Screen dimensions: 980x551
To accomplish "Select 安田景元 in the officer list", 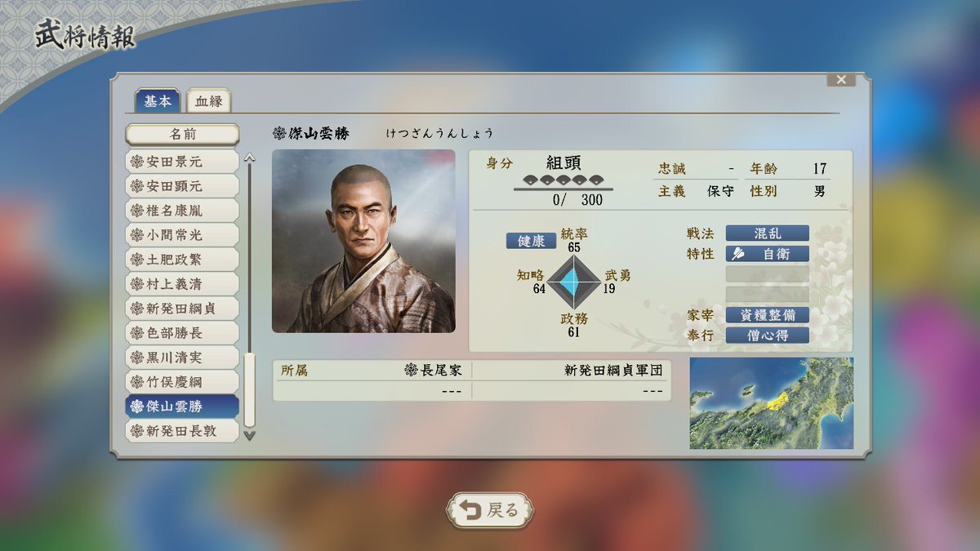I will [x=182, y=162].
